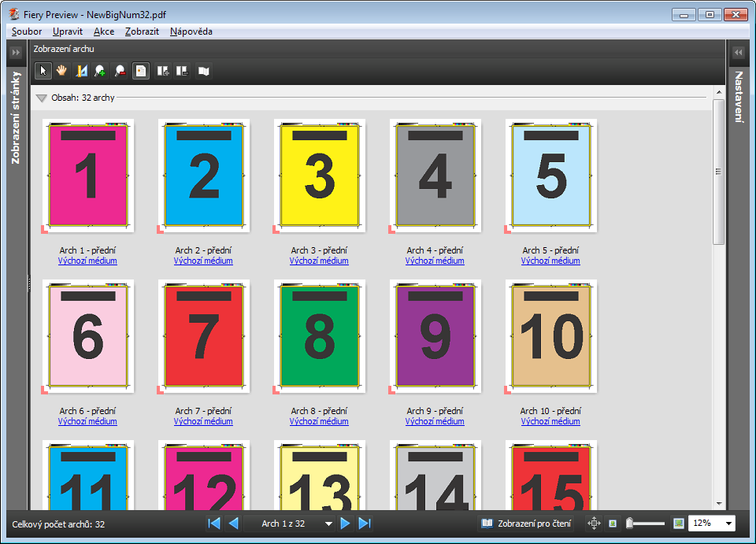
Task: Select the gray sheet 4 thumbnail
Action: coord(435,176)
